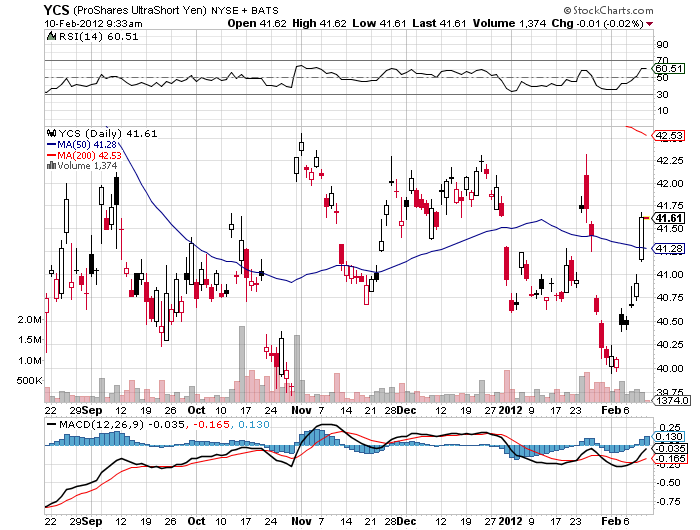Click the NYSE + BATS exchange label
The image size is (700, 530).
(x=245, y=10)
